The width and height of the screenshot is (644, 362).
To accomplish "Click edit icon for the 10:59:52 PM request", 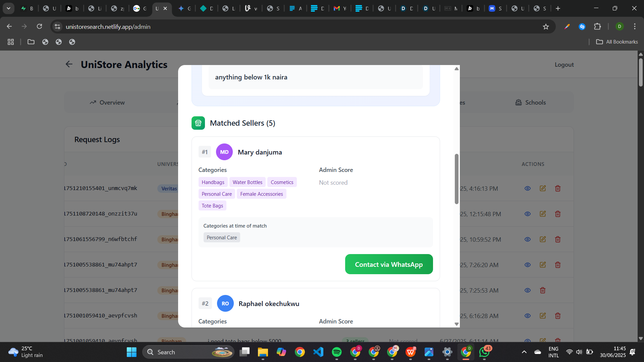I will click(x=543, y=239).
